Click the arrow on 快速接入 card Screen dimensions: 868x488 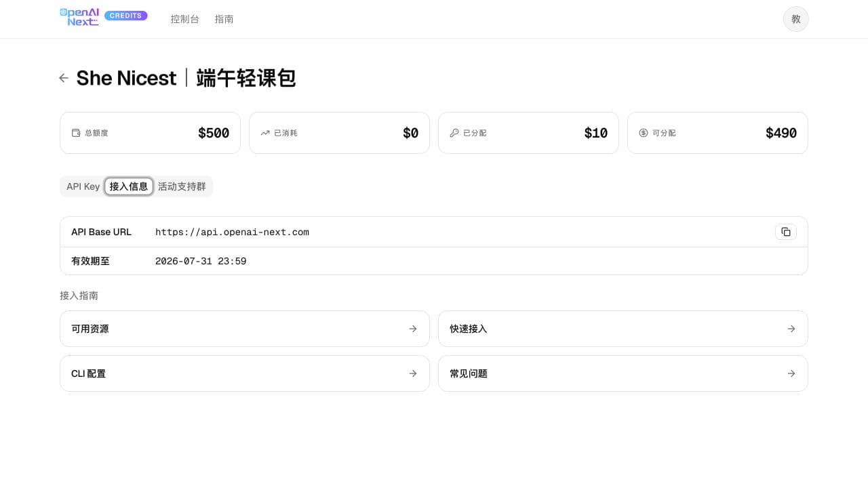click(791, 329)
